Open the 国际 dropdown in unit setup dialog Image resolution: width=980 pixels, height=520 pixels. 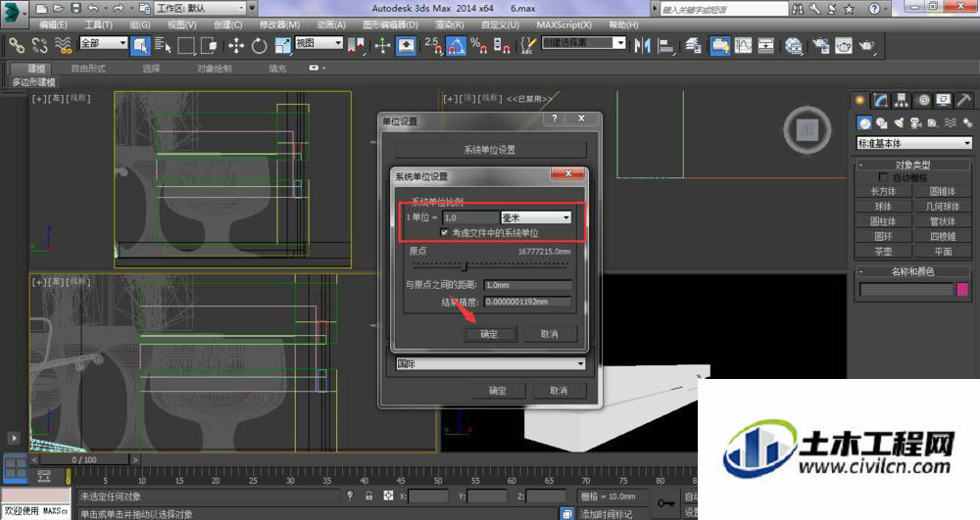(491, 363)
